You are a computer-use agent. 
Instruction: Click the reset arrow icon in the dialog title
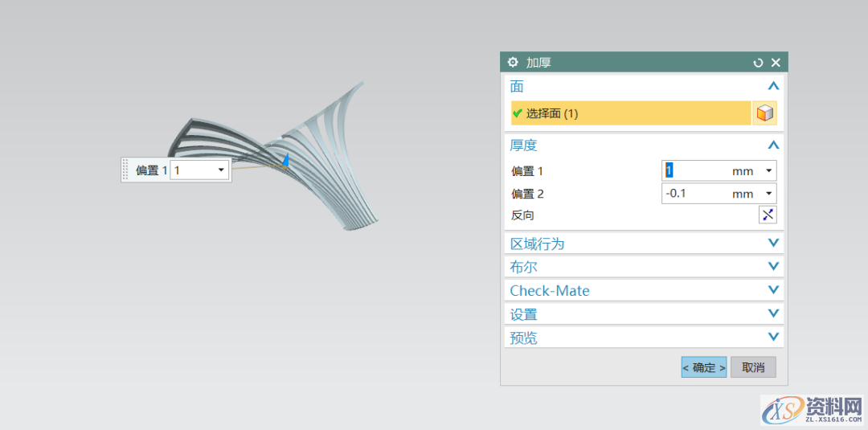pos(758,63)
